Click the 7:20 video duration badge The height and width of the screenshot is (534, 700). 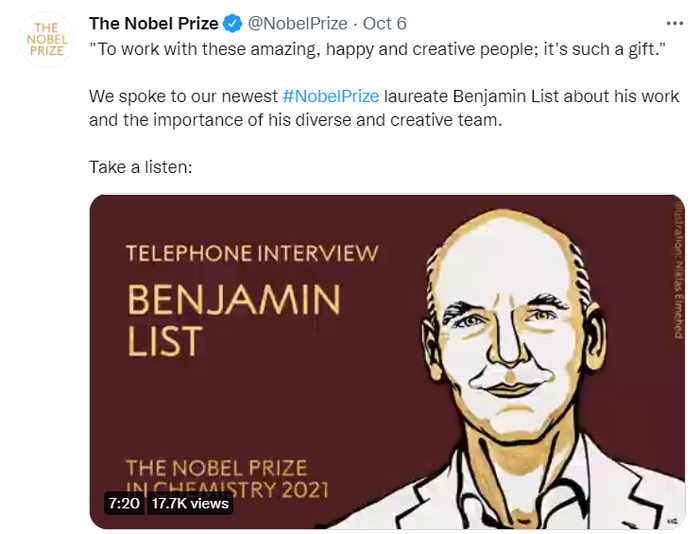[122, 503]
